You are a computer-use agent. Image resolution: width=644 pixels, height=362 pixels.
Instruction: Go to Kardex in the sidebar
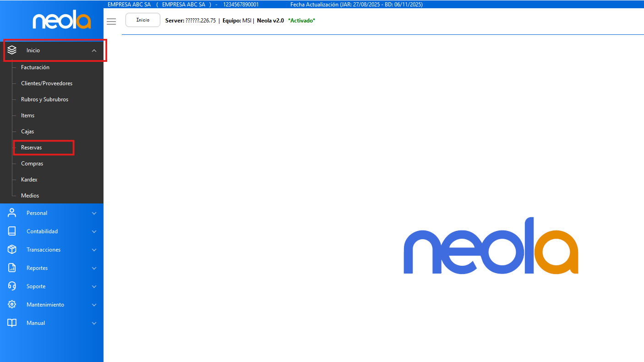(x=29, y=180)
